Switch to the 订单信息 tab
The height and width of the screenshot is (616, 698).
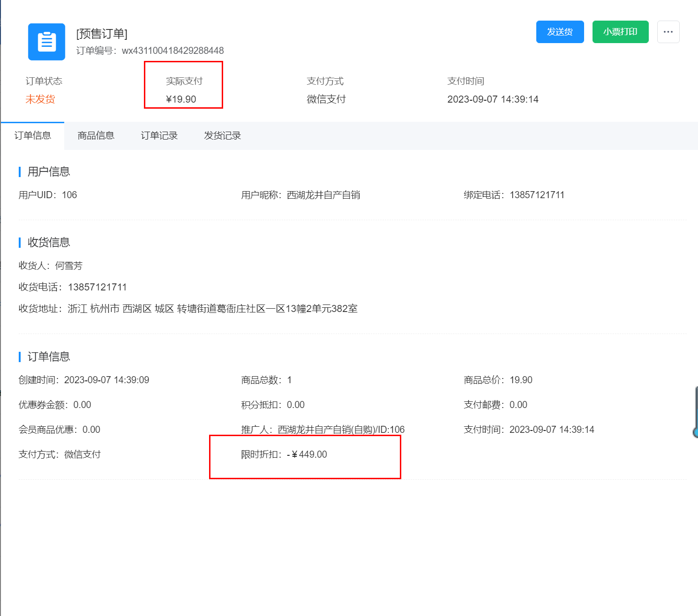pyautogui.click(x=32, y=136)
